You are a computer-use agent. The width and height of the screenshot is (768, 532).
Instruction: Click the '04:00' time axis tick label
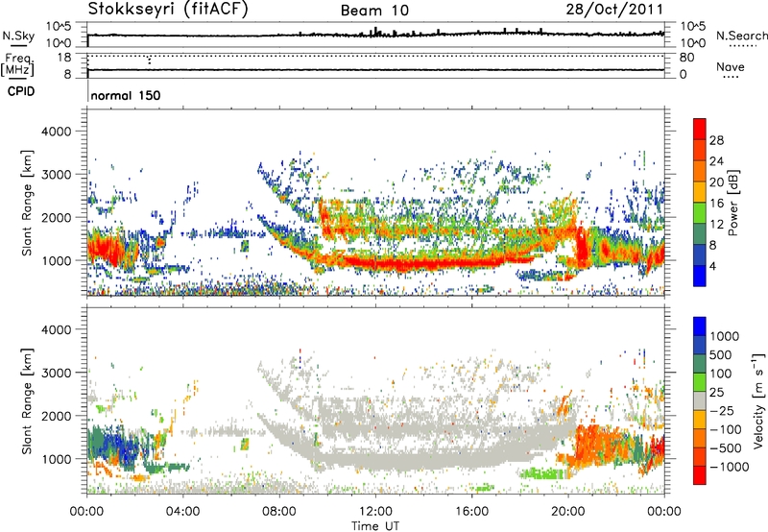[x=183, y=512]
